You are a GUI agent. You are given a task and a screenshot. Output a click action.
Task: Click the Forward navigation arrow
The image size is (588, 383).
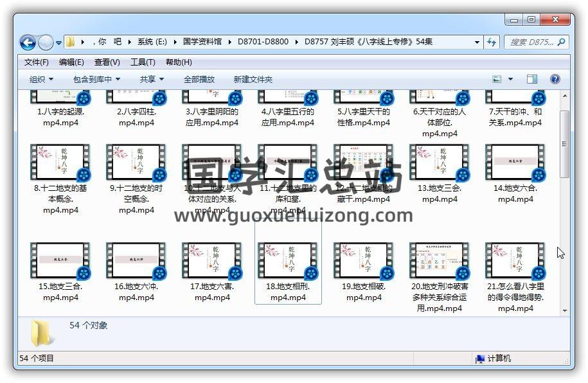(46, 42)
